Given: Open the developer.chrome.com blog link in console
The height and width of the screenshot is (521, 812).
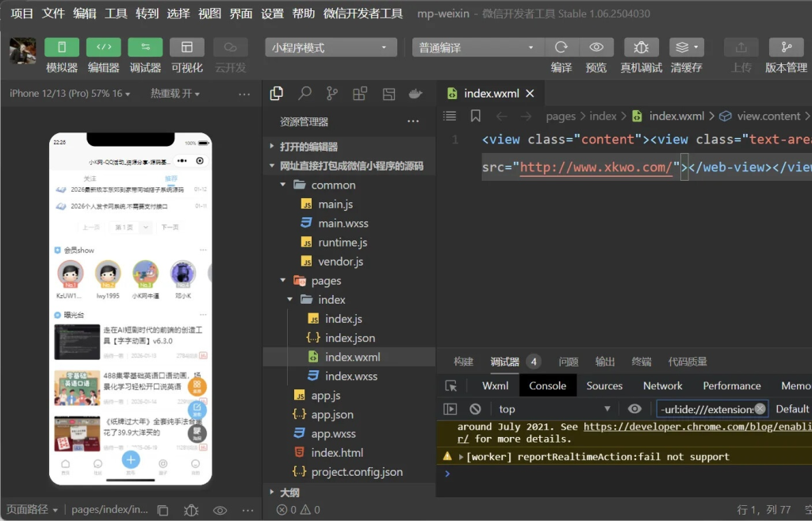Looking at the screenshot, I should (697, 427).
